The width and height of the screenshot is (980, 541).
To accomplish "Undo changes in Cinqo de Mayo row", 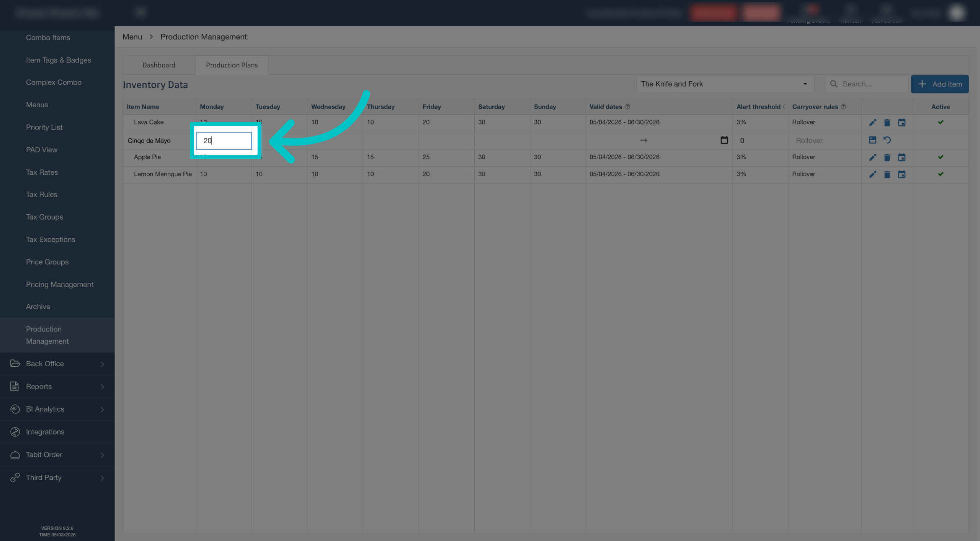I will [x=887, y=140].
